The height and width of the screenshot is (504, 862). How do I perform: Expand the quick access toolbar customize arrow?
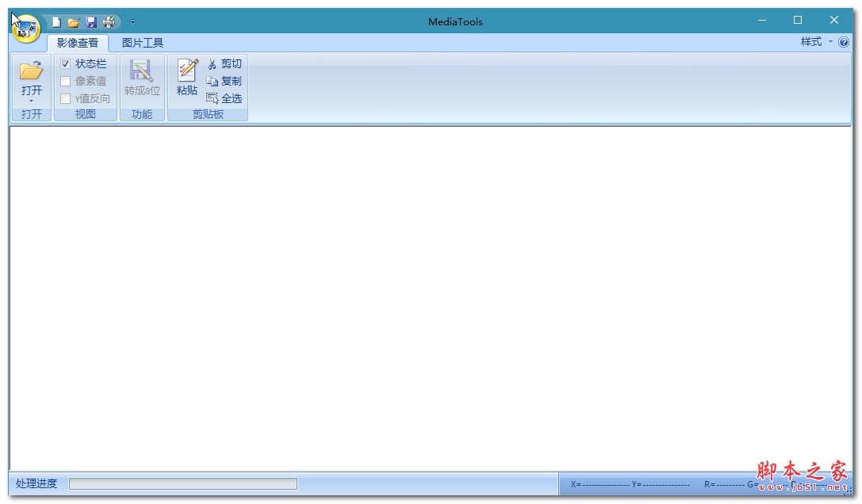point(132,22)
